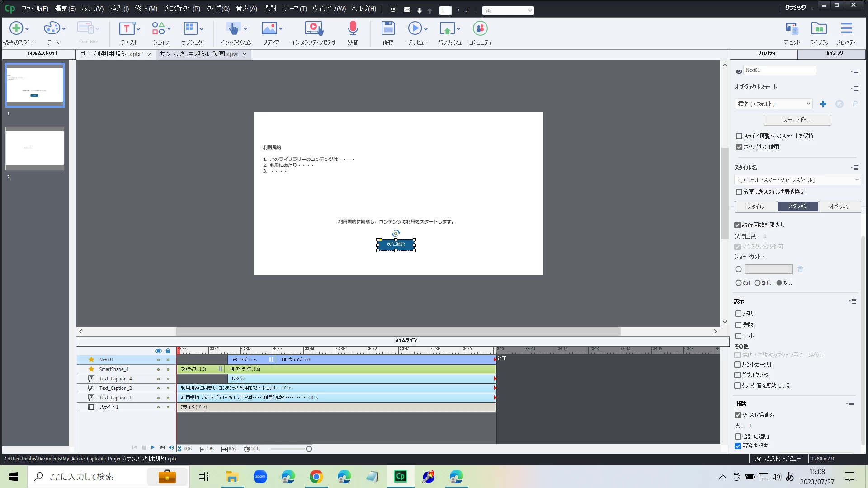Select the Ctrl shortcut radio button
Screen dimensions: 868x488
738,283
